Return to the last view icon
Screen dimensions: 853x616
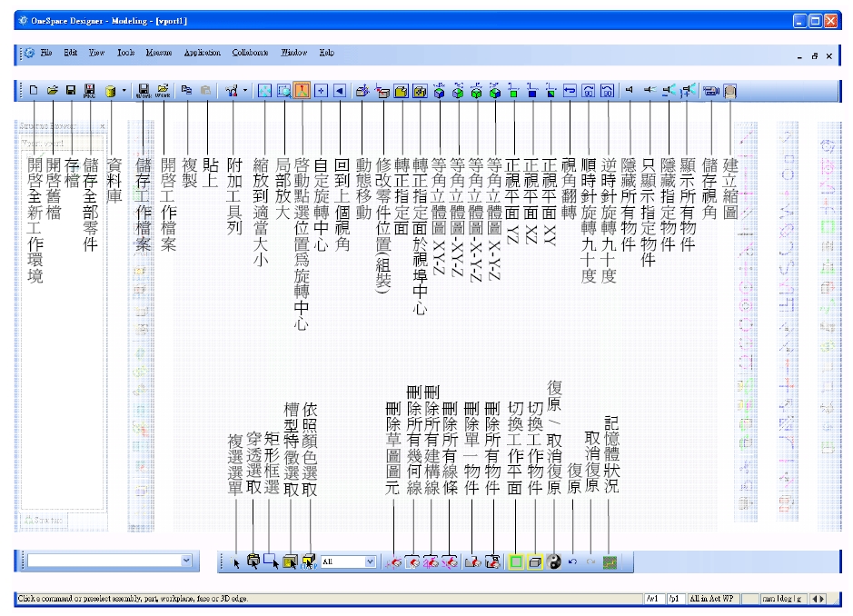pyautogui.click(x=340, y=91)
